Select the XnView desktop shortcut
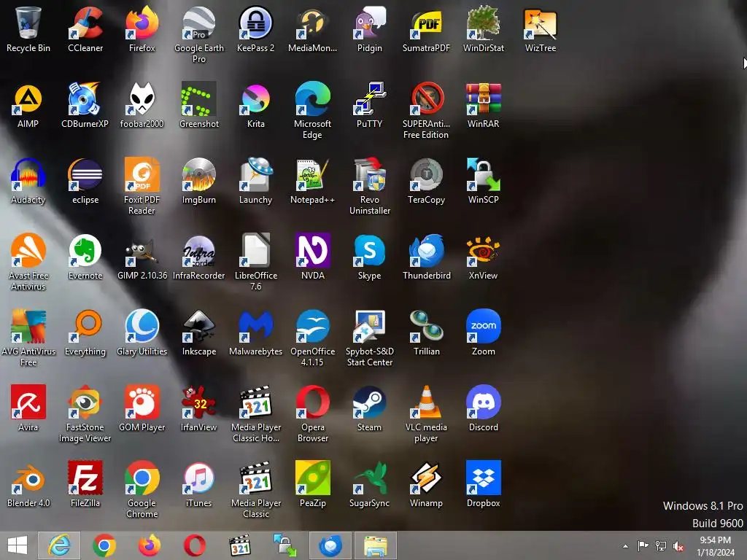Viewport: 747px width, 560px height. tap(483, 257)
